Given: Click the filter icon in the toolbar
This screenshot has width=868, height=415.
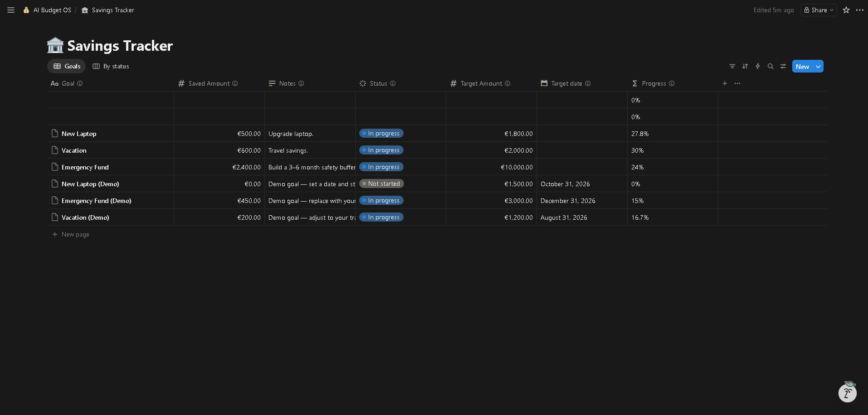Looking at the screenshot, I should pyautogui.click(x=732, y=66).
